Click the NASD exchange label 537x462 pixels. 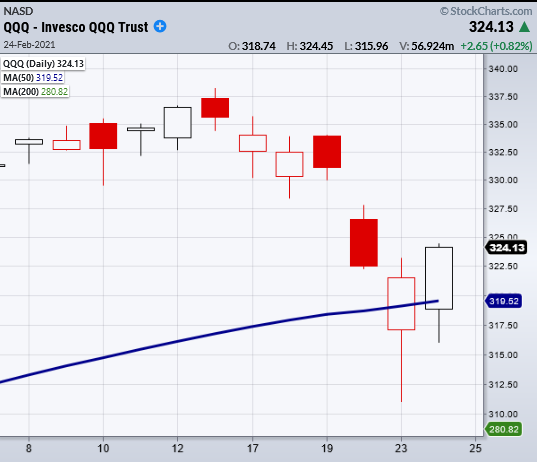18,11
